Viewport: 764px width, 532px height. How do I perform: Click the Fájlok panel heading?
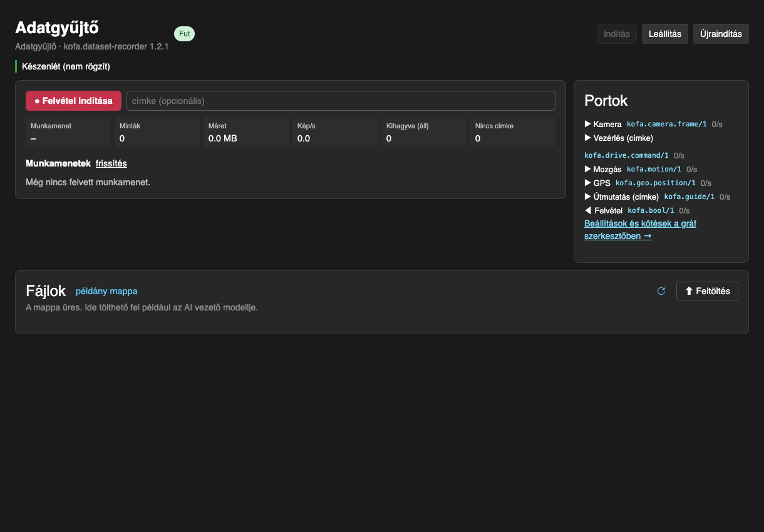click(46, 291)
